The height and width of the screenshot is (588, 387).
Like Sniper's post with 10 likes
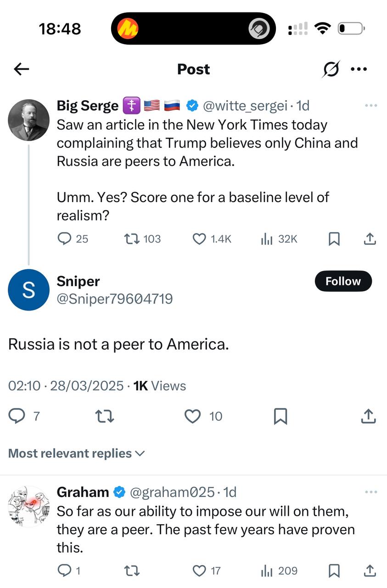tap(193, 416)
